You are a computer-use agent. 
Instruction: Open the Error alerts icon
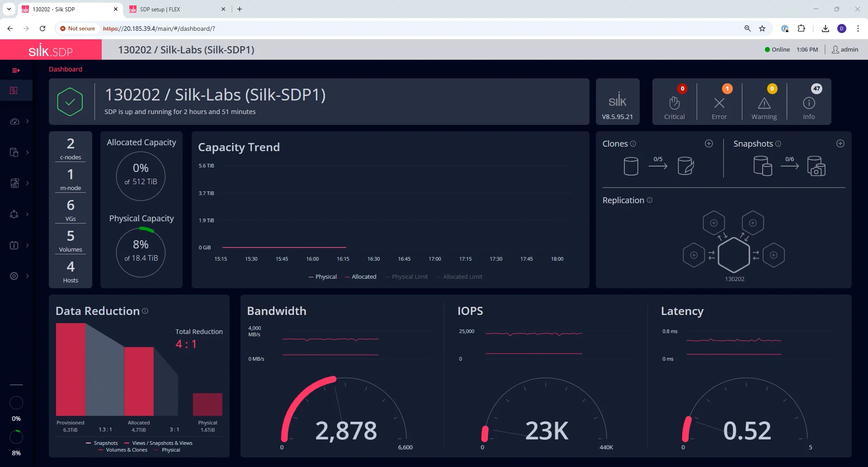point(719,104)
